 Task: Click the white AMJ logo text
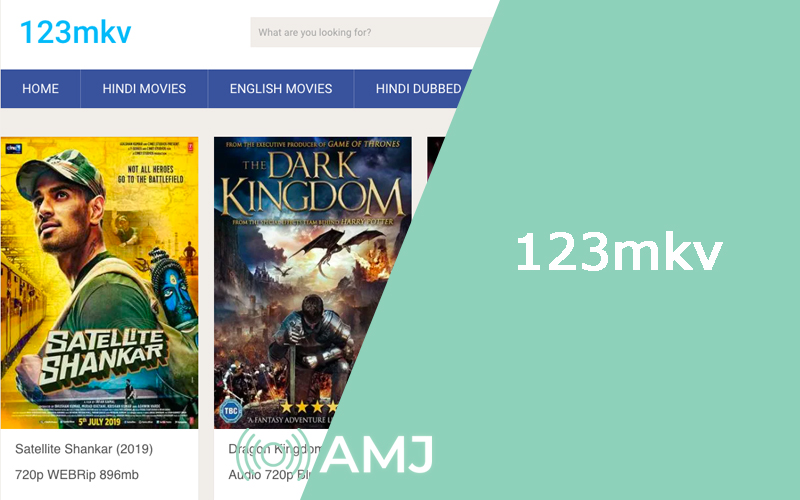coord(380,456)
